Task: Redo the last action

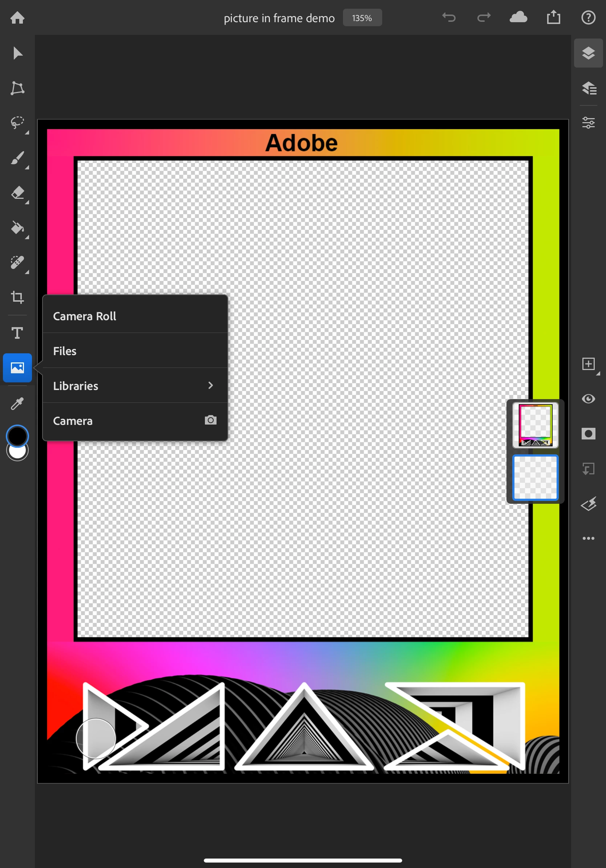Action: point(484,17)
